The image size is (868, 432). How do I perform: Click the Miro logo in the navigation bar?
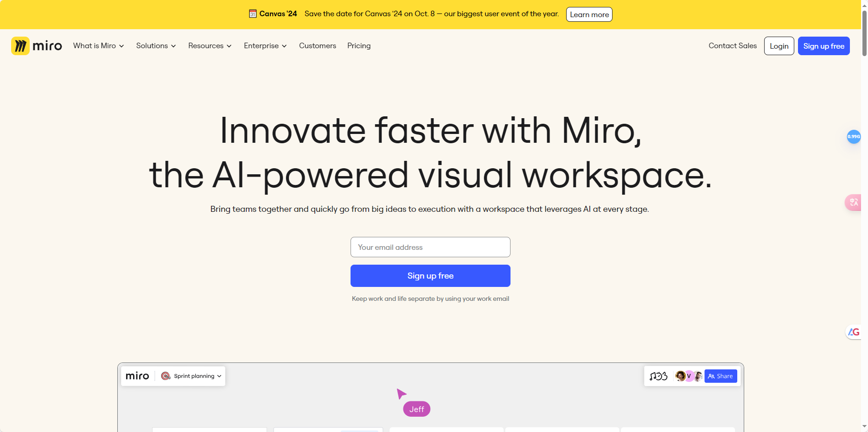pyautogui.click(x=36, y=45)
